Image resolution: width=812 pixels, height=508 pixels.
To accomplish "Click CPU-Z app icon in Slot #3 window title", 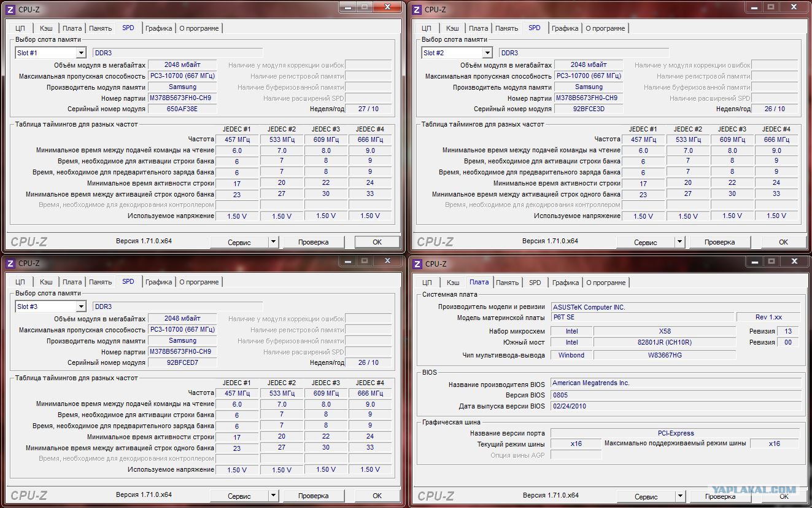I will [10, 264].
